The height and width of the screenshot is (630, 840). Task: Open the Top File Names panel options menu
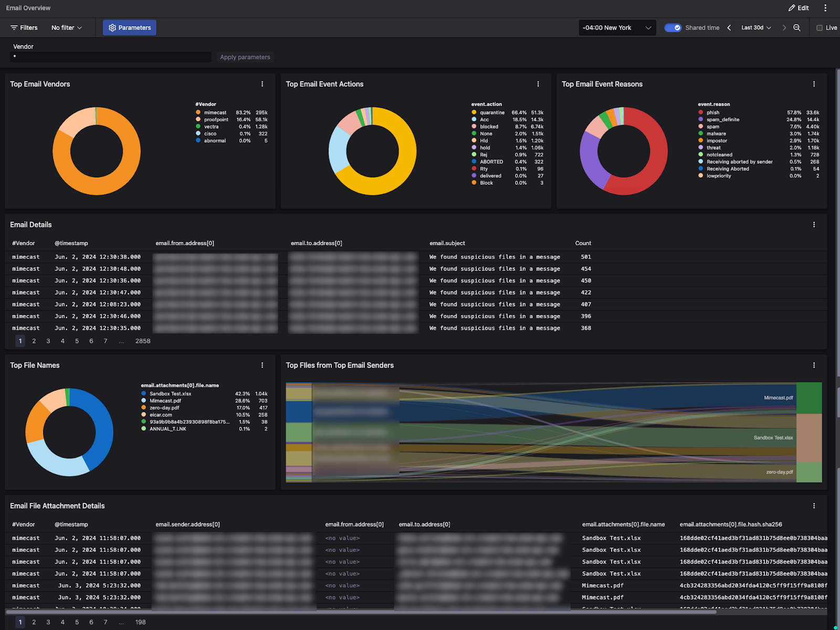click(x=262, y=365)
